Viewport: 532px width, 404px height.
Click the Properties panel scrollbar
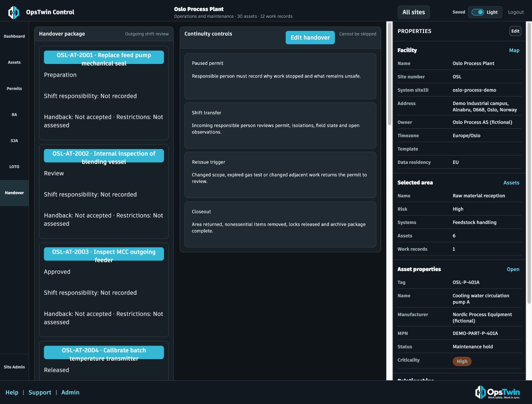coord(529,163)
